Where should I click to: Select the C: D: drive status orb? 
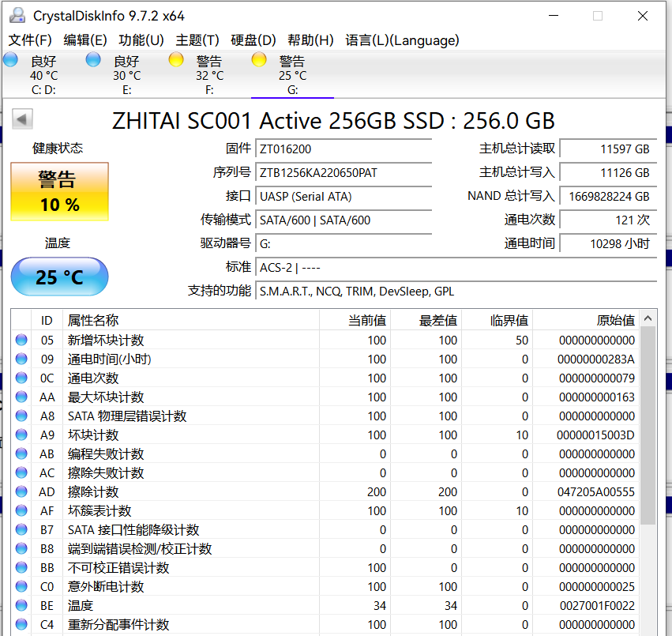pos(11,60)
